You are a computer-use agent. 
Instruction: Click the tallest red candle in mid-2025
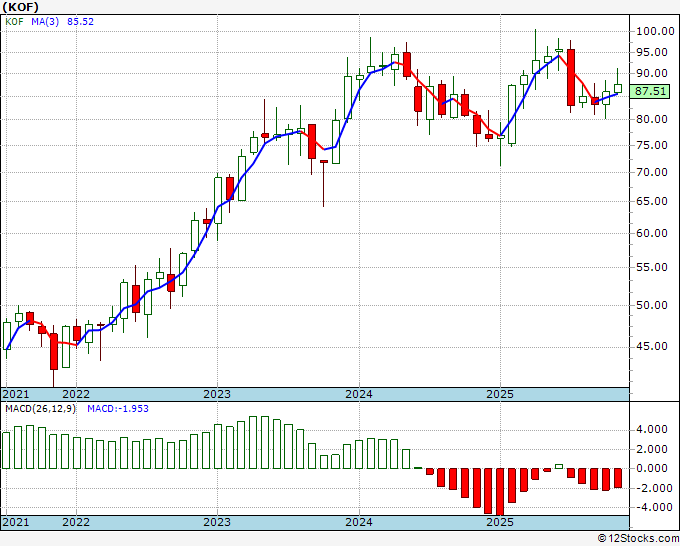point(571,77)
